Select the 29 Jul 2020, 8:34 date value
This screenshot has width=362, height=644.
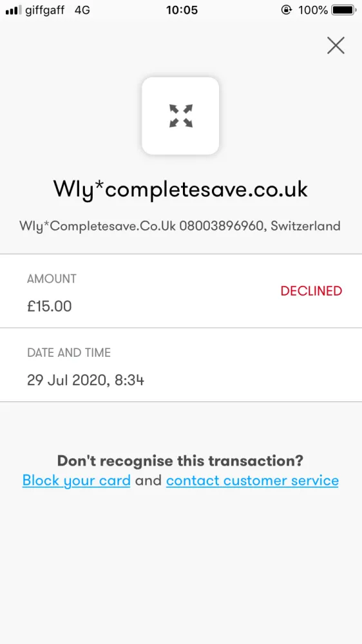[x=86, y=380]
